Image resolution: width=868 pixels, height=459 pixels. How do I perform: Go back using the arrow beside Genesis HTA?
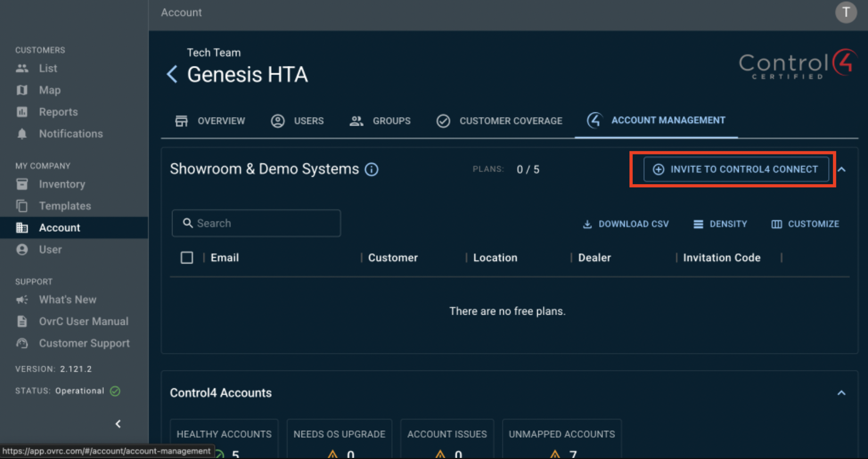click(172, 74)
